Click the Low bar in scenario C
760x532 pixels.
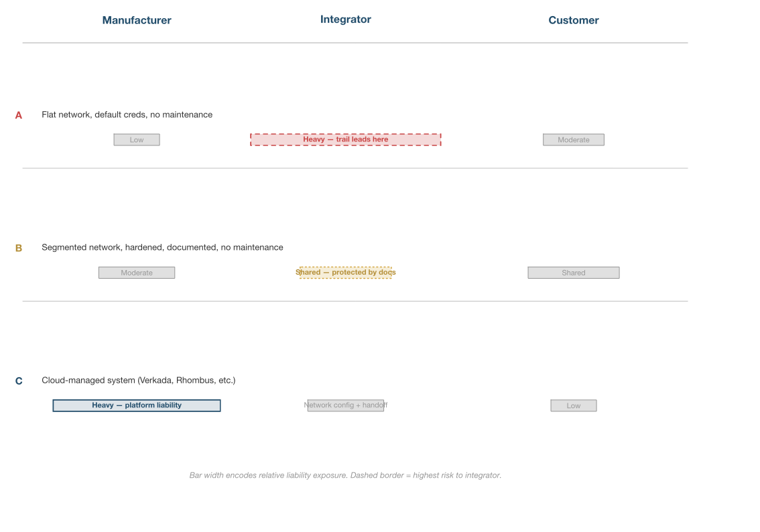(573, 405)
